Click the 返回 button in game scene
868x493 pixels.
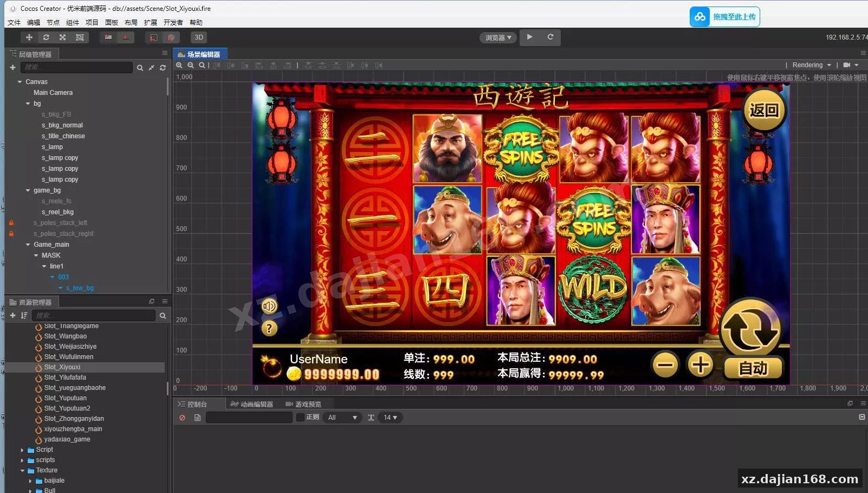[x=764, y=111]
